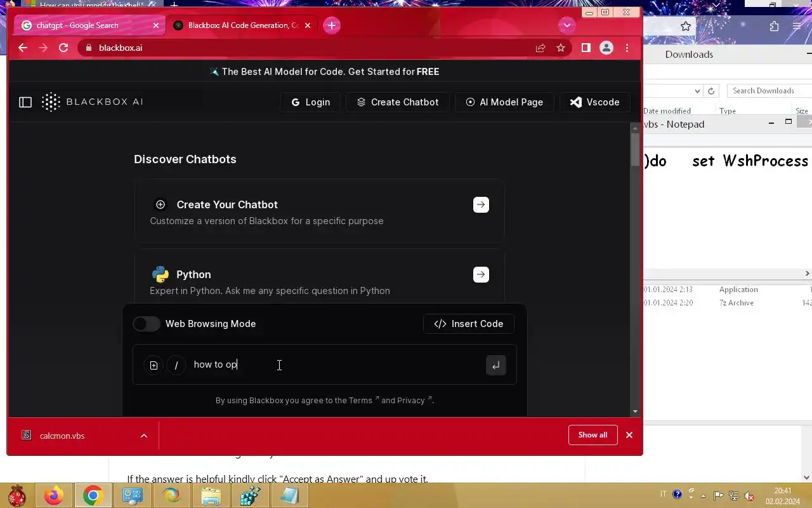The width and height of the screenshot is (812, 508).
Task: Open Start menu ornament button
Action: pyautogui.click(x=17, y=495)
